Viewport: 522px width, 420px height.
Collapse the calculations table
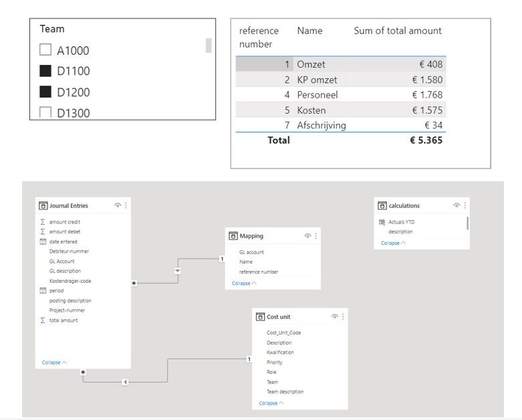394,243
